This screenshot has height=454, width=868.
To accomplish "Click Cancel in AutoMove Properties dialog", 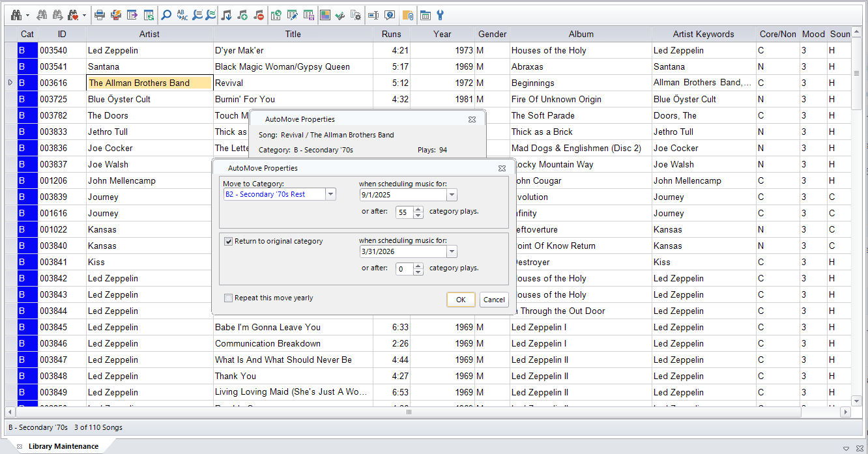I will point(494,300).
